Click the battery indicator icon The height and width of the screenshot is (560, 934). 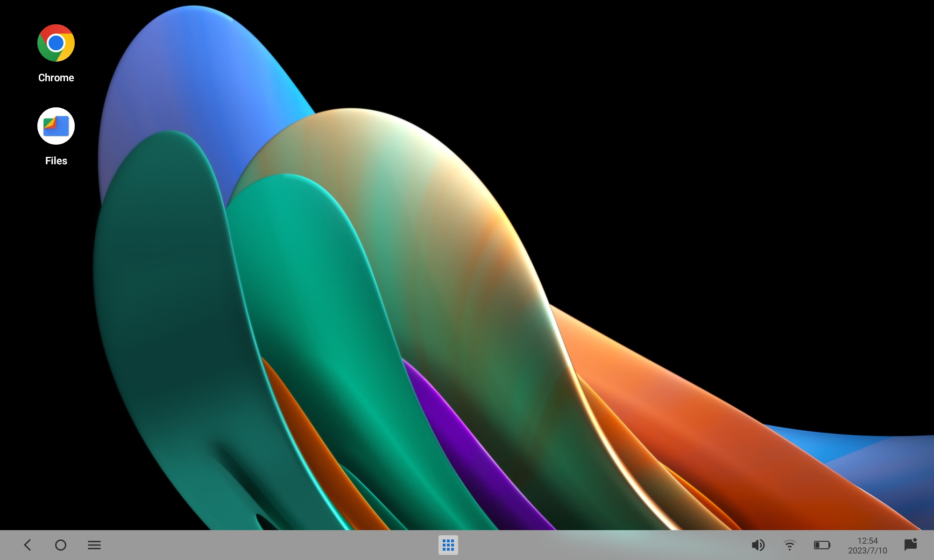(822, 545)
